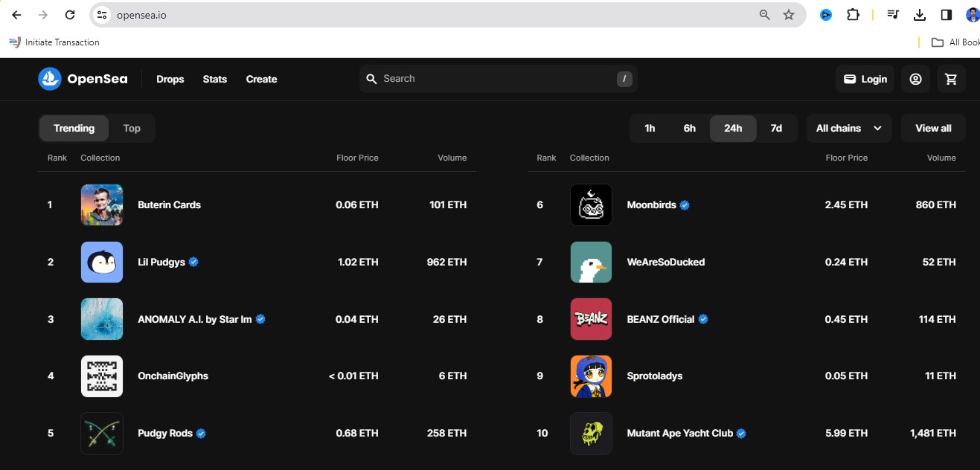Click the Login button
The width and height of the screenshot is (980, 470).
[865, 79]
